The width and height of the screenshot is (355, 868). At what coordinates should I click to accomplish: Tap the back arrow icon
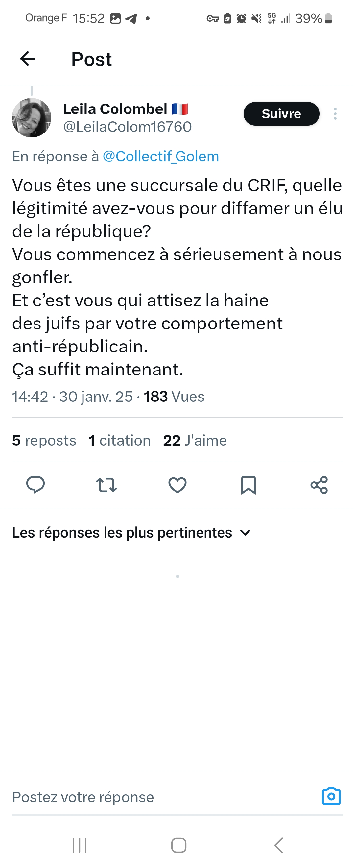[28, 59]
